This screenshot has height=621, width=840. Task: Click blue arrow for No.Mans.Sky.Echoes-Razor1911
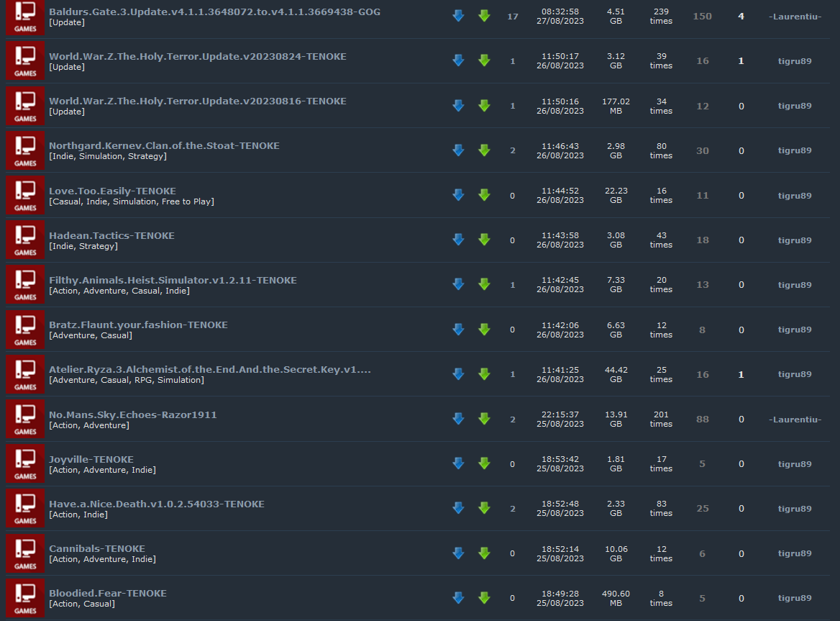click(458, 419)
